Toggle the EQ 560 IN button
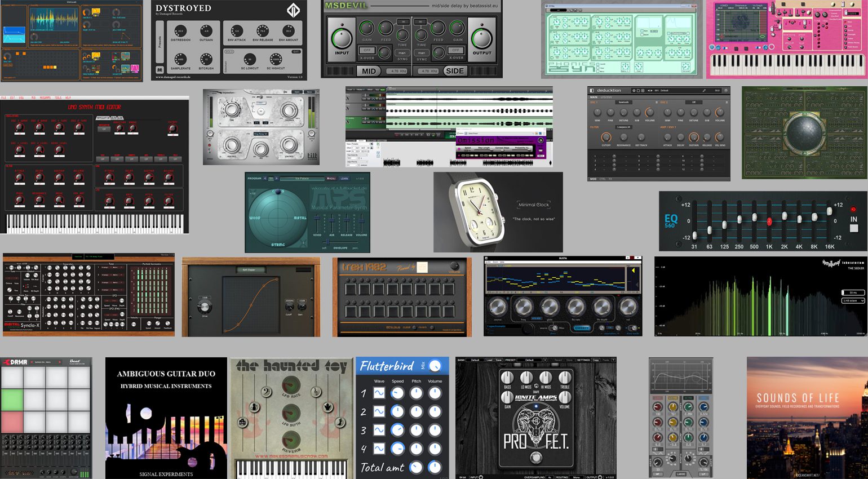The image size is (868, 479). pos(854,228)
